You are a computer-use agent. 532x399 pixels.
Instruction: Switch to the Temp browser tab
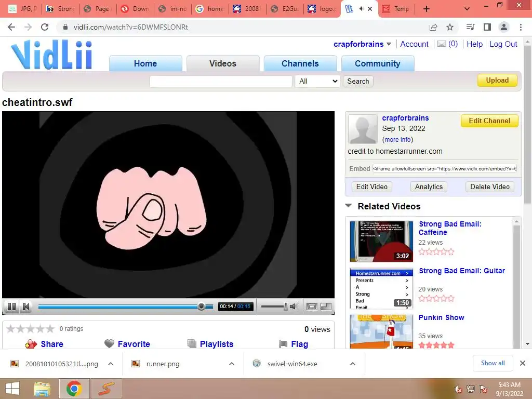[x=396, y=9]
